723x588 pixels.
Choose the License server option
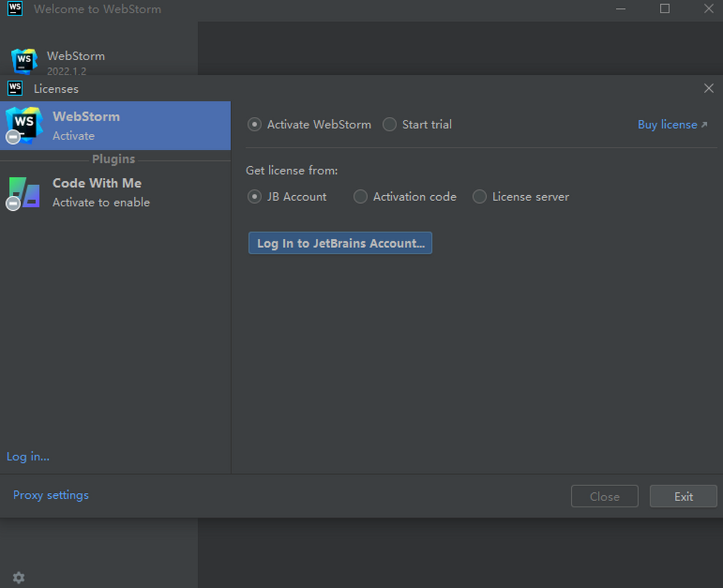coord(480,197)
